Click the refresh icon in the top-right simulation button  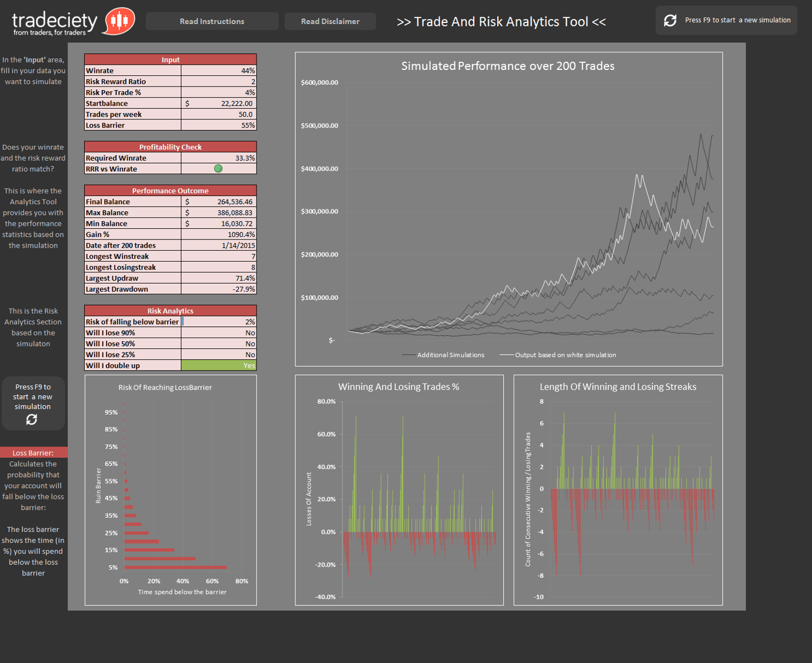tap(671, 19)
